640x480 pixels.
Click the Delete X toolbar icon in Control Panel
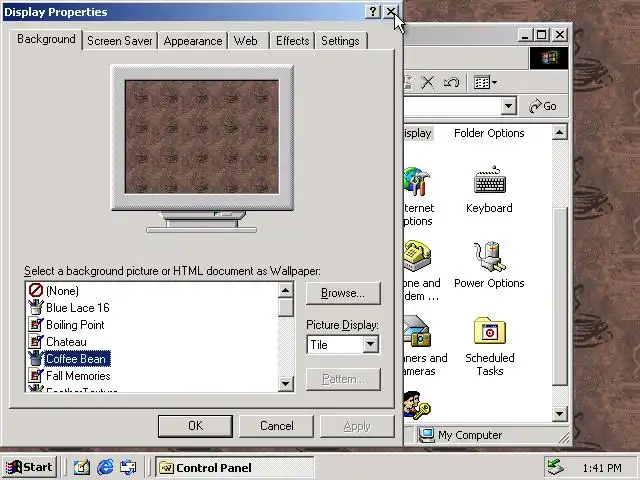pos(427,82)
